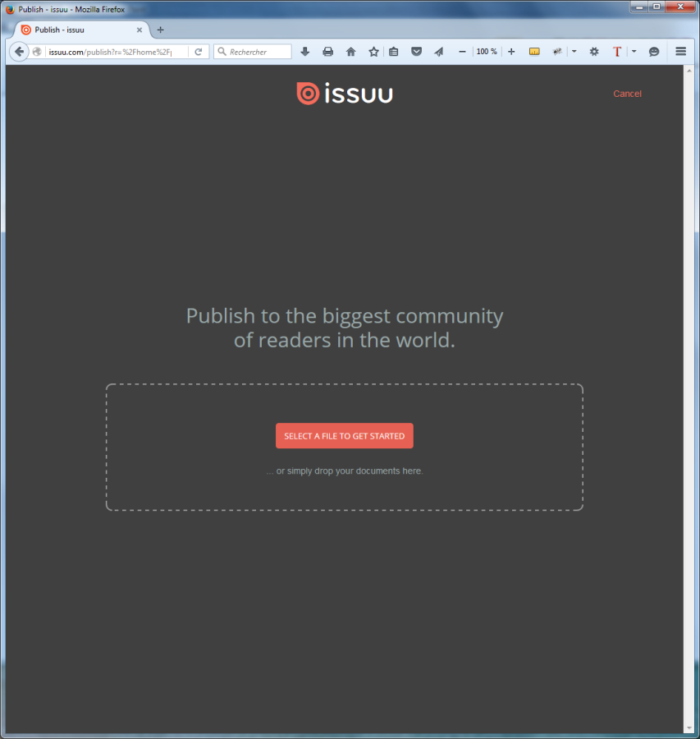Screen dimensions: 700x739
Task: Click the yellow ruler measure icon
Action: pos(534,52)
